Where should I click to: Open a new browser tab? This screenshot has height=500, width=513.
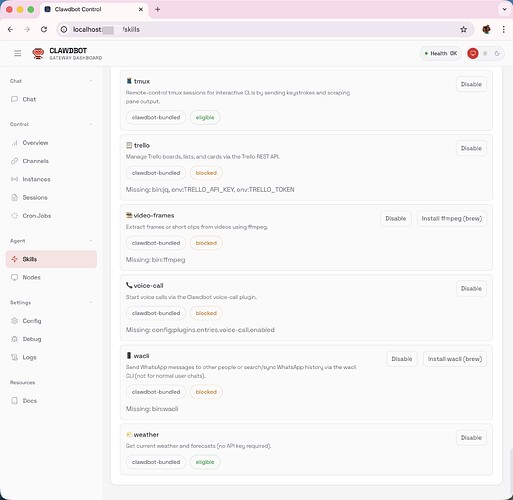[x=158, y=9]
